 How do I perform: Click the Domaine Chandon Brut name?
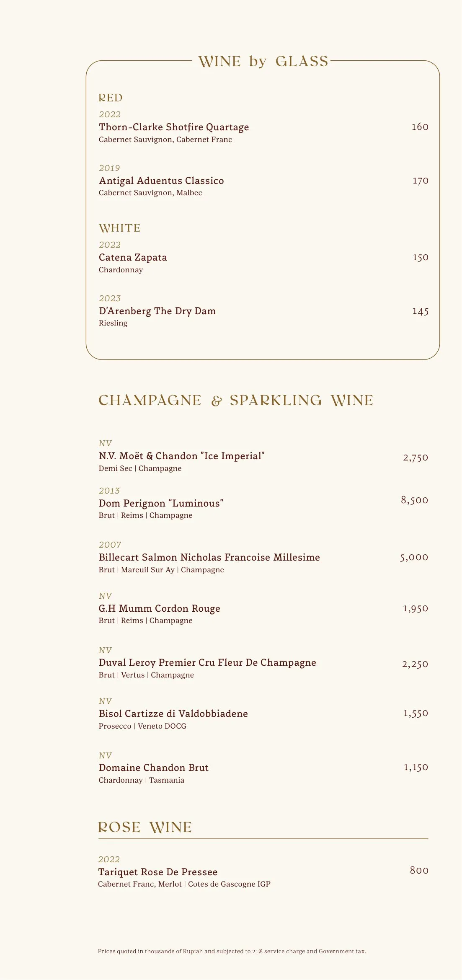pyautogui.click(x=153, y=768)
